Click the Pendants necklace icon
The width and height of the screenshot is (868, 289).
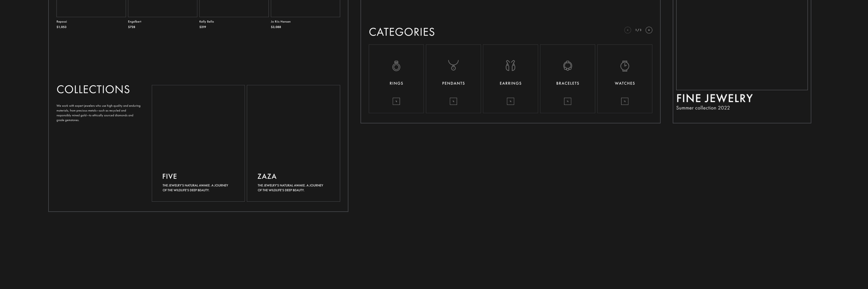tap(453, 65)
